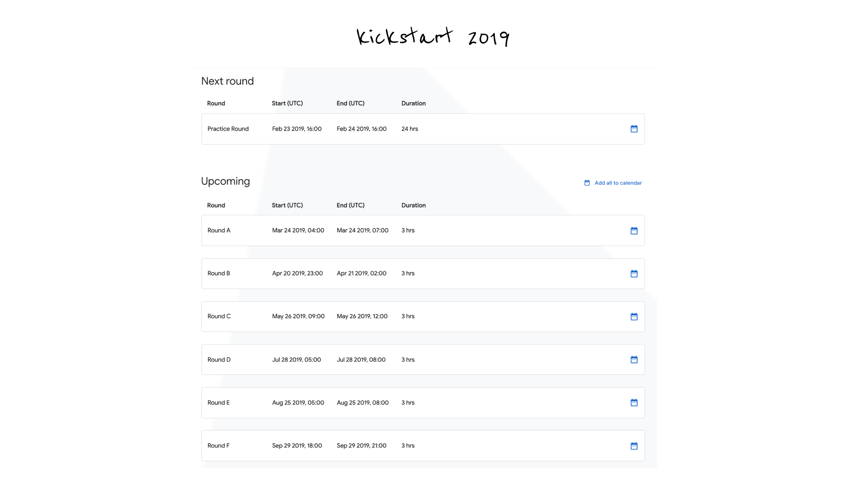
Task: Click the 'Round B' label
Action: (x=219, y=273)
